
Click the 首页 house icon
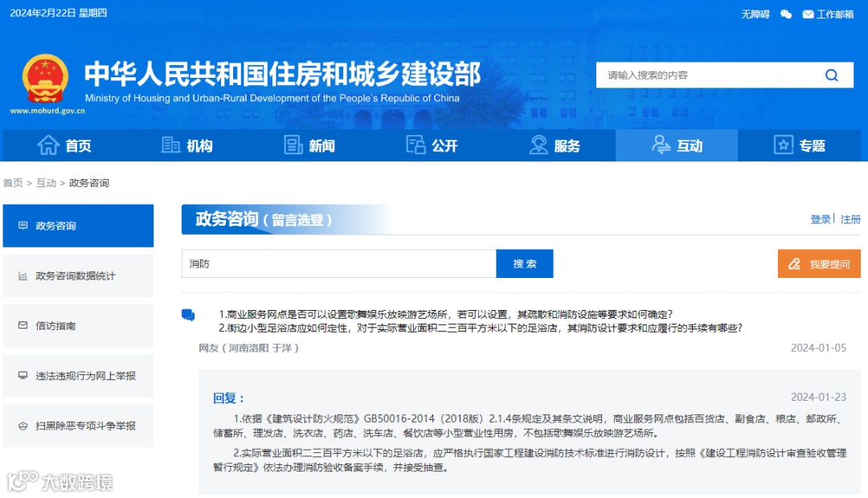tap(48, 145)
